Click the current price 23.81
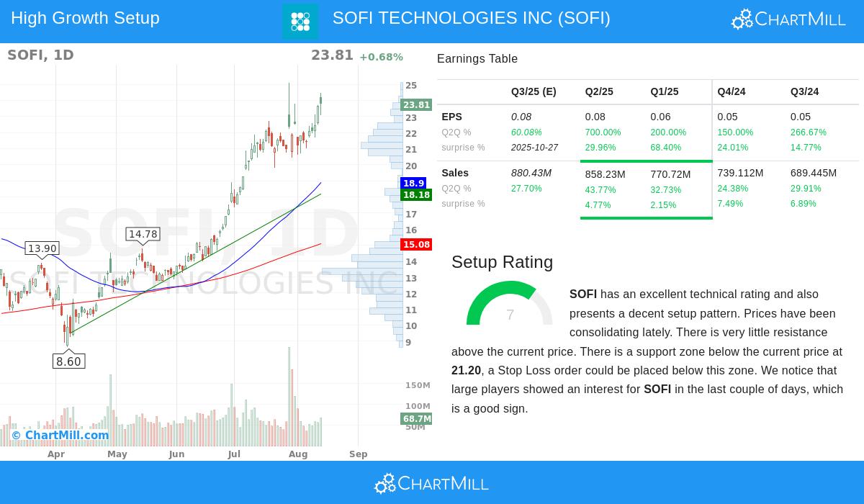The image size is (864, 504). 332,55
